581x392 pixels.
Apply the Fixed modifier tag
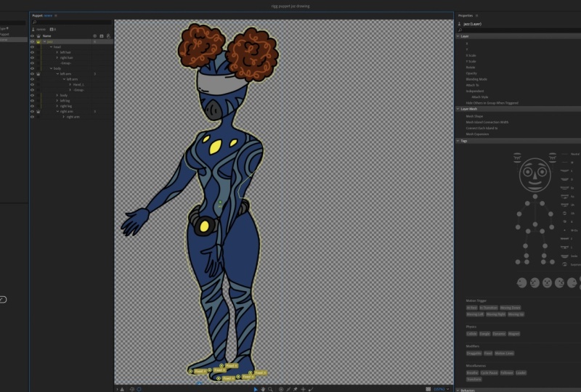pos(488,354)
